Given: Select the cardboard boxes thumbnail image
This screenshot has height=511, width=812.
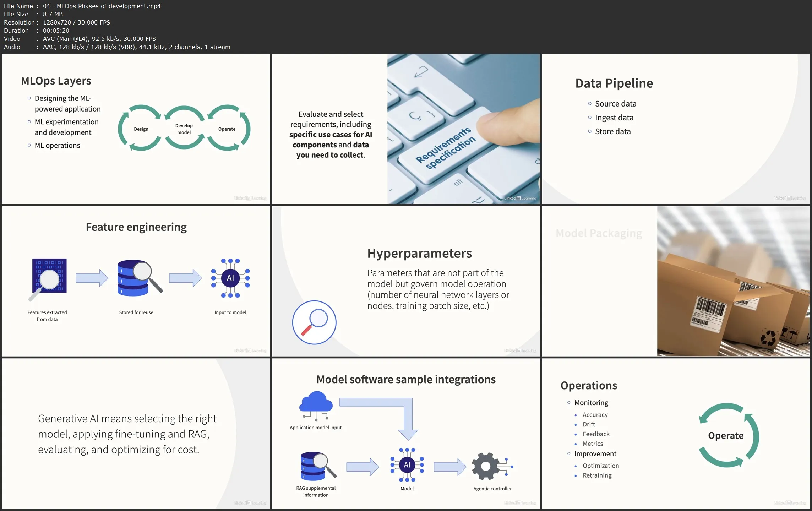Looking at the screenshot, I should pos(733,282).
